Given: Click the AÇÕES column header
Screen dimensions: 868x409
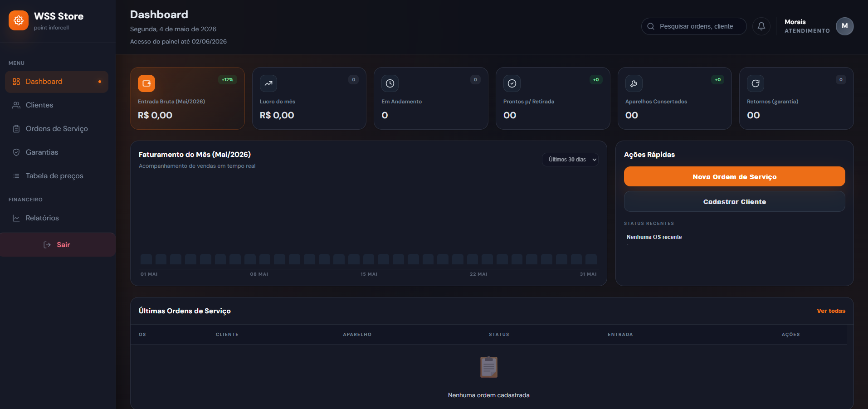Looking at the screenshot, I should pos(791,335).
